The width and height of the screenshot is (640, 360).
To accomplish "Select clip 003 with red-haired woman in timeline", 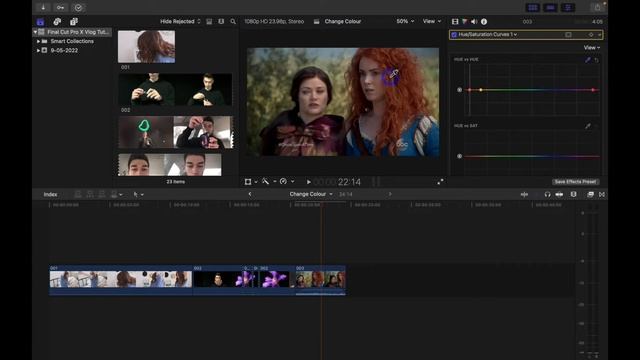I will (320, 280).
